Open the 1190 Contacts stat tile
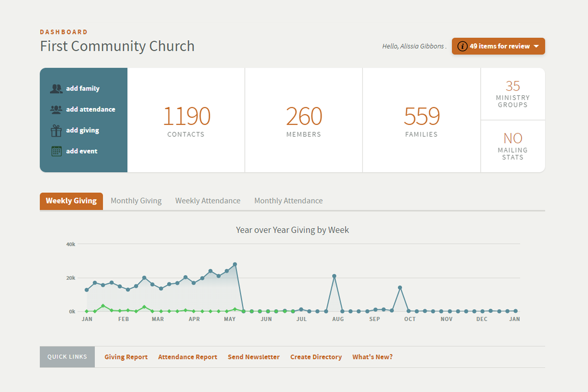This screenshot has width=588, height=392. click(186, 121)
